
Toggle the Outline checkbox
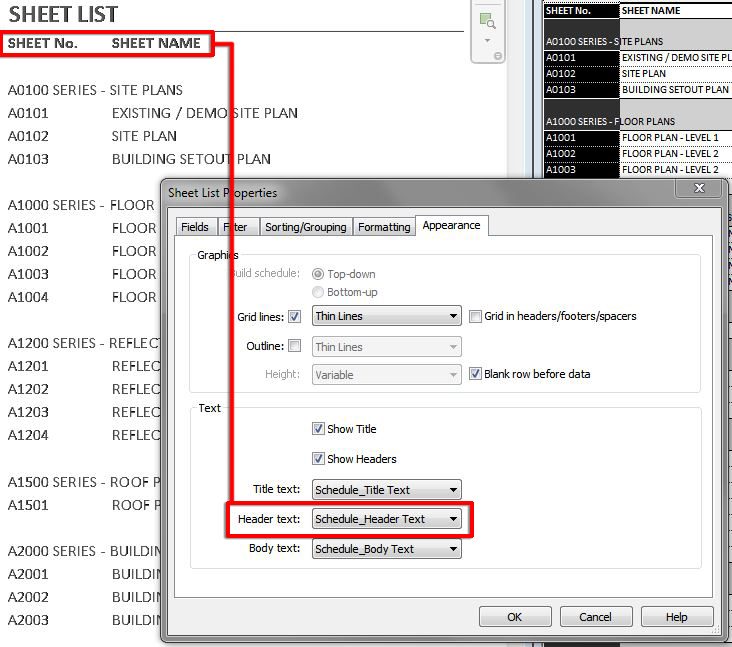(x=294, y=346)
